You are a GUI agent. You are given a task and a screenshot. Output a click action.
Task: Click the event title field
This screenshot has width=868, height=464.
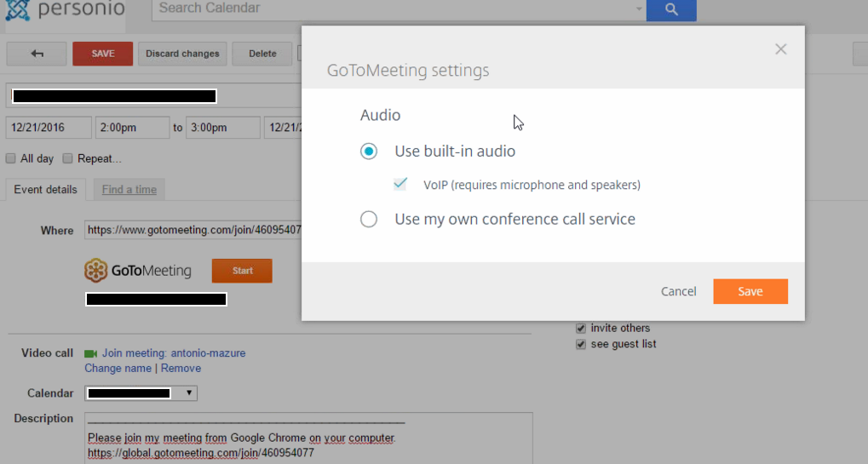(x=154, y=96)
